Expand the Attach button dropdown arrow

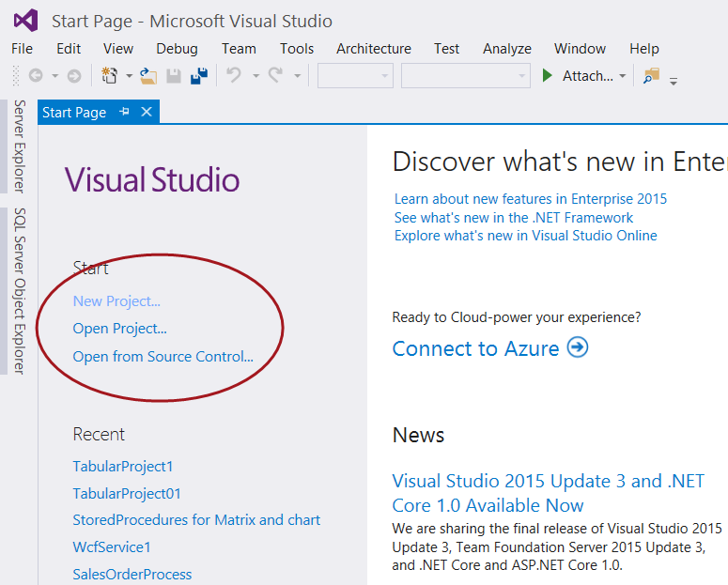tap(623, 76)
